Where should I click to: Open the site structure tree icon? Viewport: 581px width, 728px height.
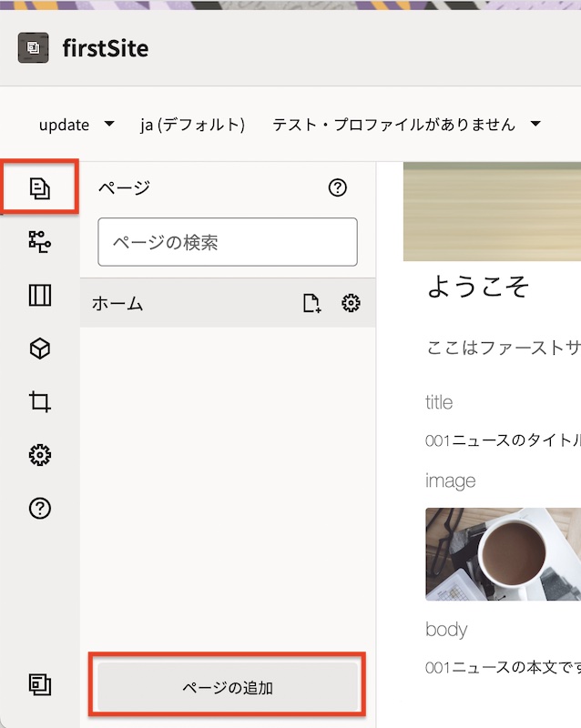(39, 242)
